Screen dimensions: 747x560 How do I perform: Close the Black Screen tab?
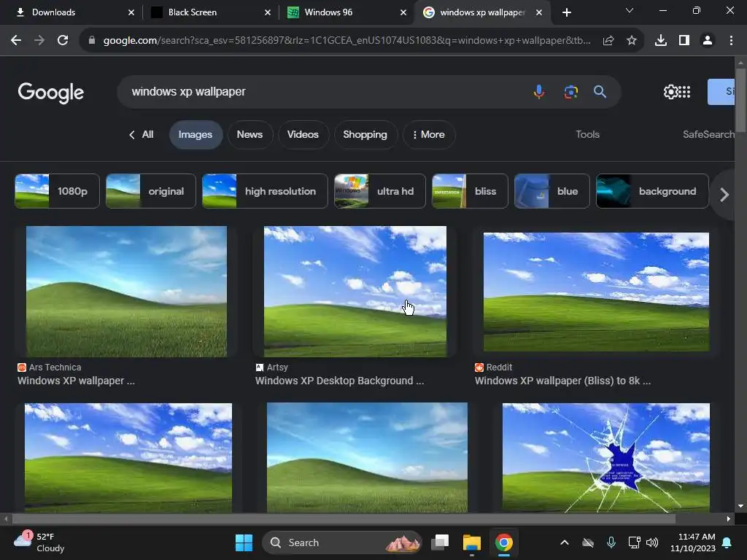pos(268,12)
